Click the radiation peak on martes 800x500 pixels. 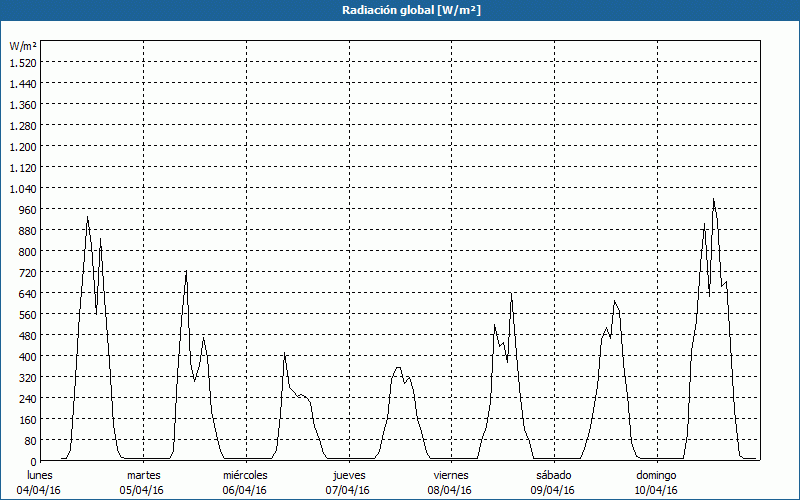click(x=186, y=272)
